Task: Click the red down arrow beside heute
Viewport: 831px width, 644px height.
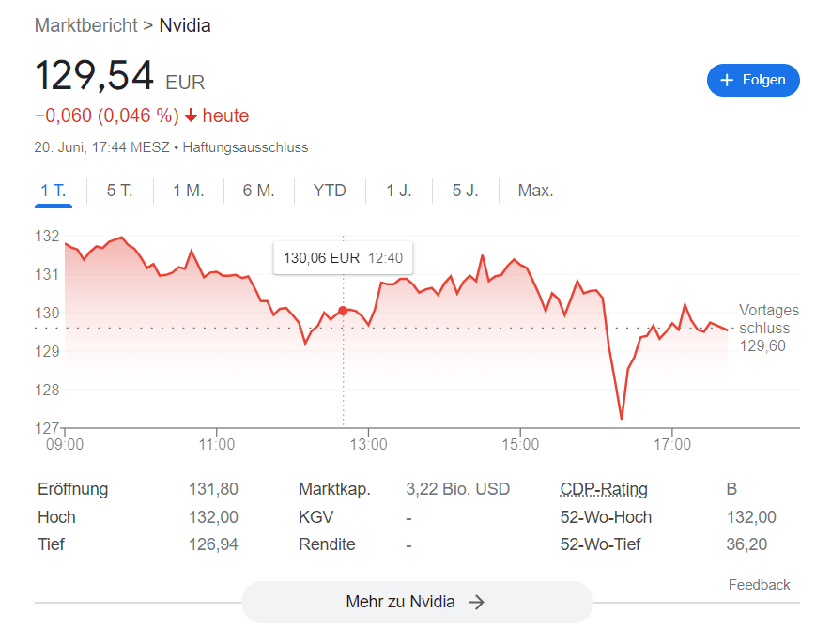Action: [191, 116]
